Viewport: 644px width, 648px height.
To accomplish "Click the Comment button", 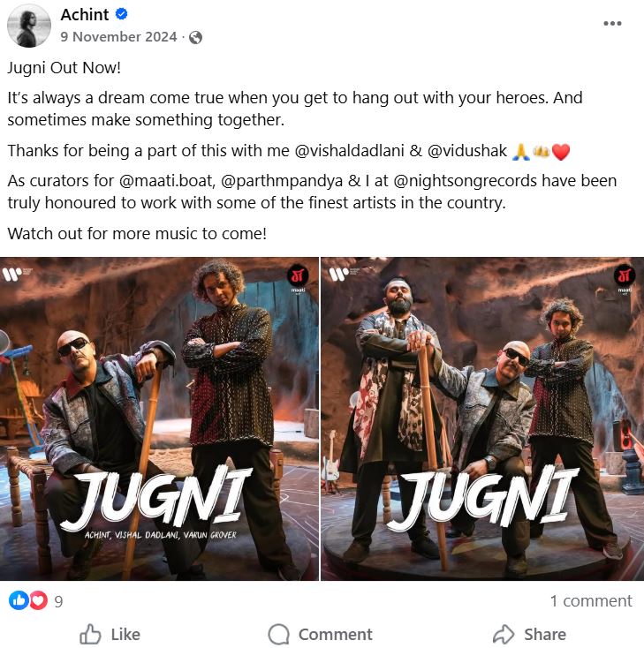I will pos(320,634).
